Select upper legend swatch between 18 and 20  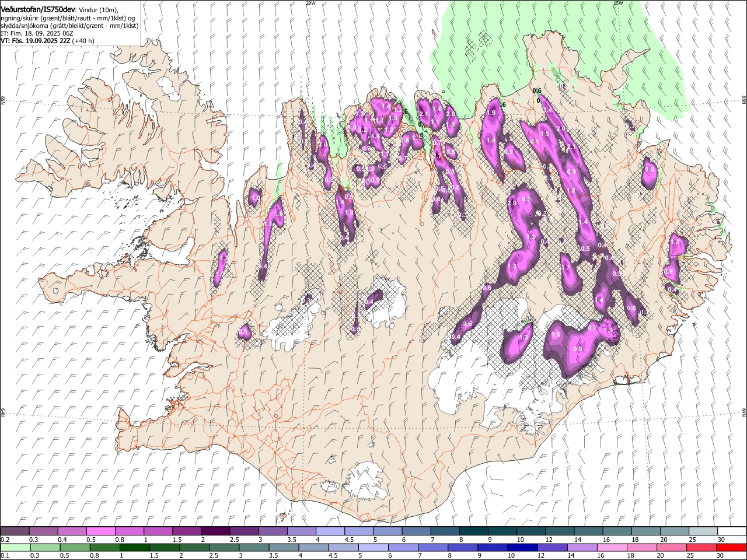(646, 531)
